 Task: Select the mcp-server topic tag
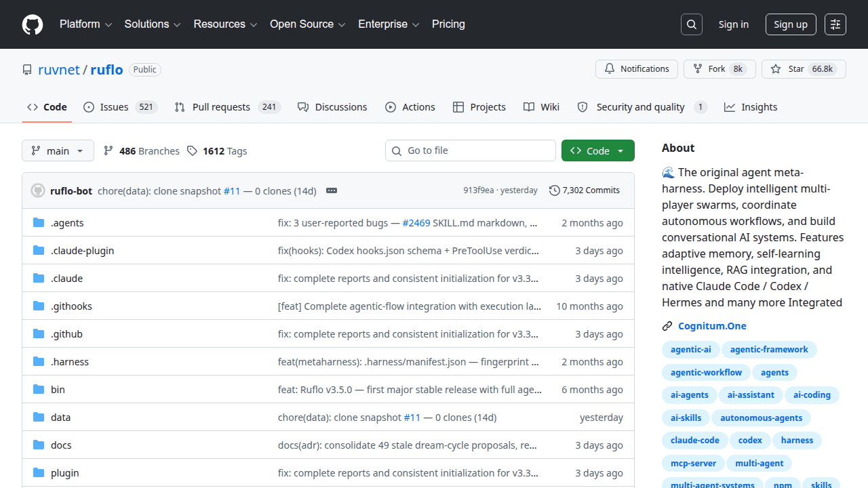coord(692,464)
